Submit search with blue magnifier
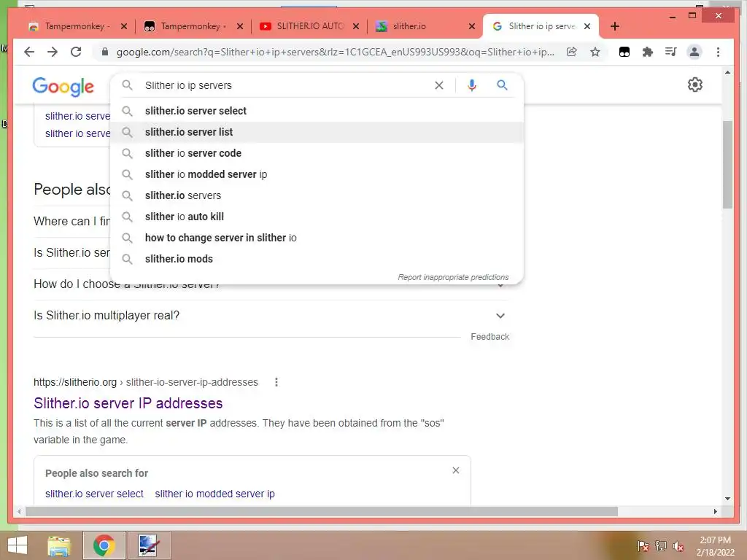This screenshot has height=560, width=747. [502, 85]
